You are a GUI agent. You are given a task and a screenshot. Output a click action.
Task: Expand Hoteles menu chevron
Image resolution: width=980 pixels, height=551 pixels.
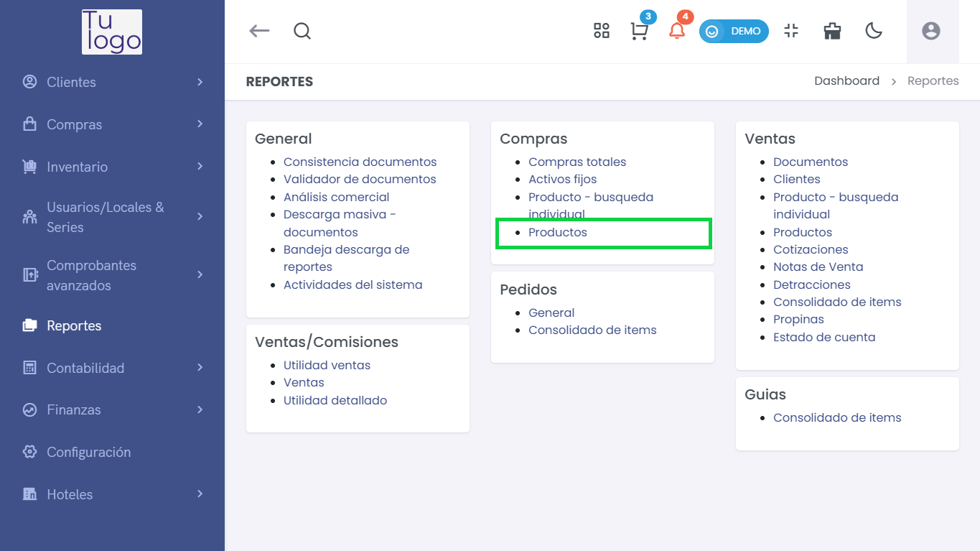point(200,494)
